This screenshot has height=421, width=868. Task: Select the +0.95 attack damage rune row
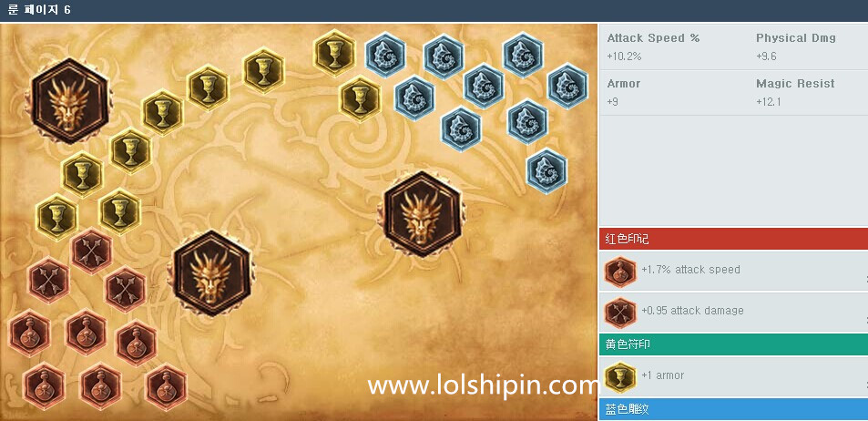click(733, 312)
